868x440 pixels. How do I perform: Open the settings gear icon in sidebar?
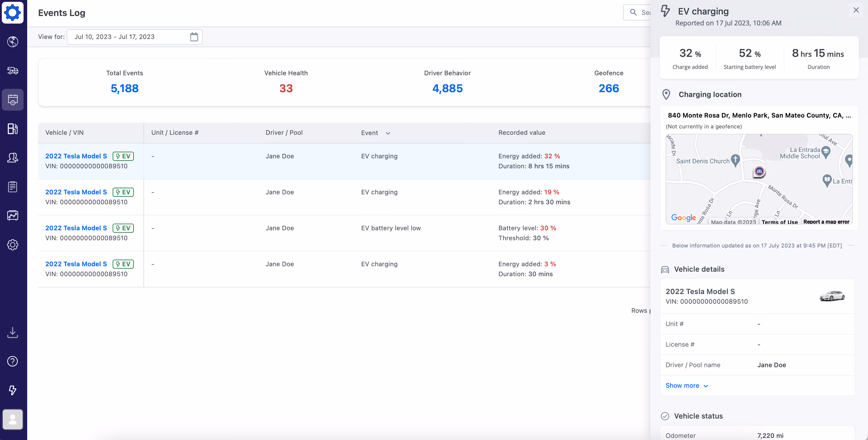point(13,245)
